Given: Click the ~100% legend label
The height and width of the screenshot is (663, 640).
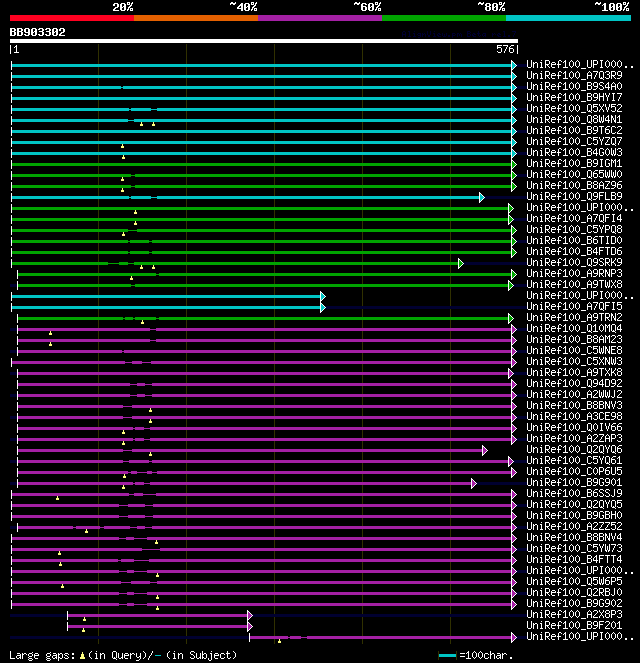Looking at the screenshot, I should click(x=612, y=7).
